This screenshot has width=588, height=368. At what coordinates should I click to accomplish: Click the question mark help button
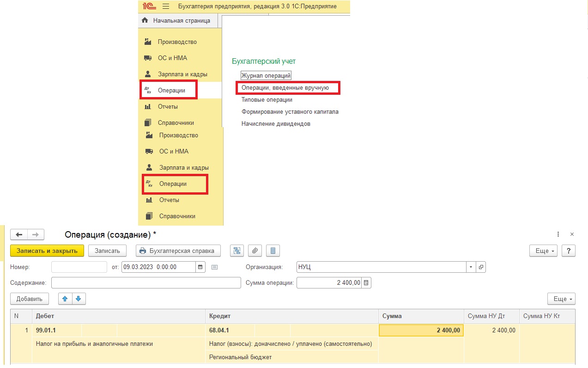568,251
